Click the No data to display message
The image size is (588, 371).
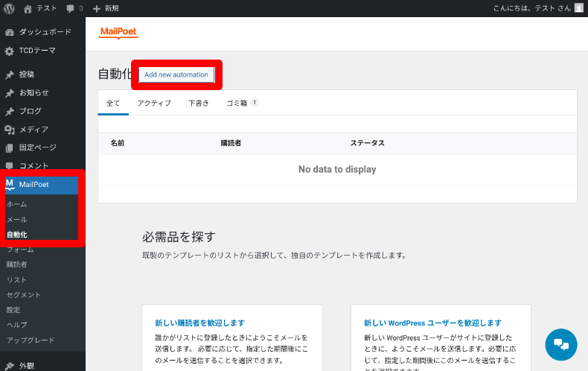point(337,169)
